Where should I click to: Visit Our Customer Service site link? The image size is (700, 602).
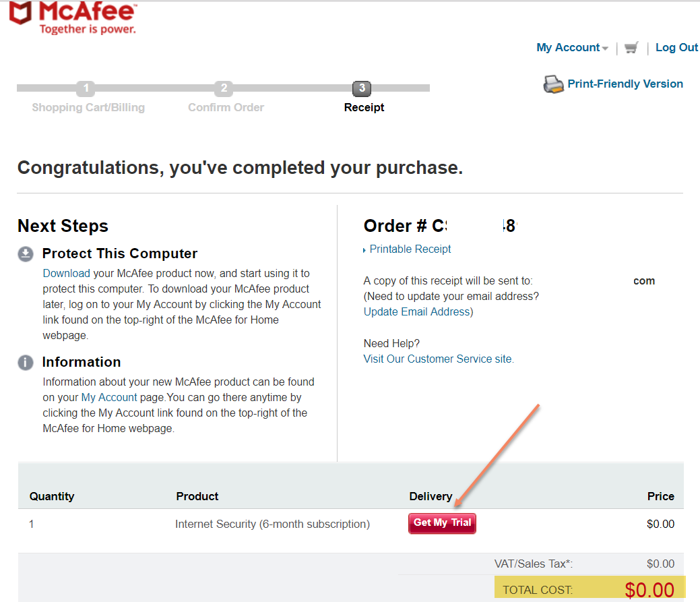point(439,359)
